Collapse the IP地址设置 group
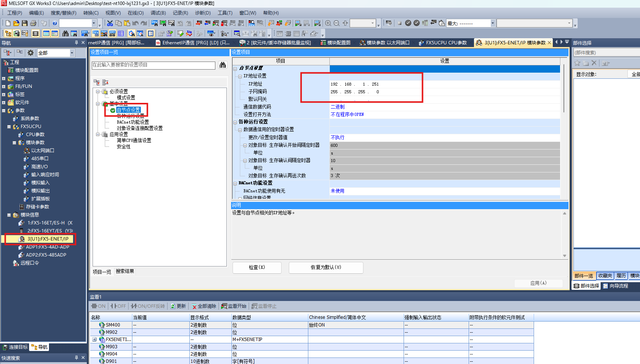The width and height of the screenshot is (640, 364). tap(240, 76)
